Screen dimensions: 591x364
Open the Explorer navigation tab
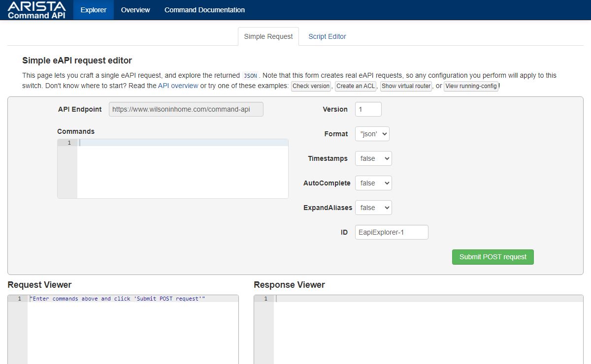tap(94, 10)
